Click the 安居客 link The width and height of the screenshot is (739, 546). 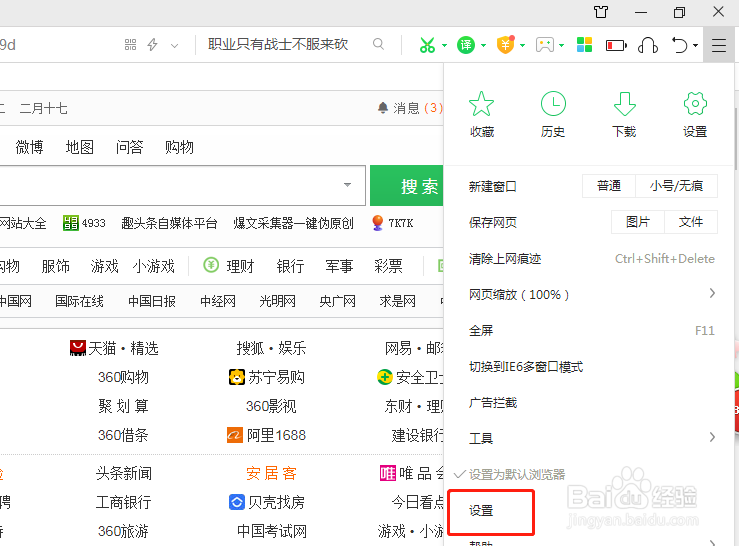click(x=271, y=473)
